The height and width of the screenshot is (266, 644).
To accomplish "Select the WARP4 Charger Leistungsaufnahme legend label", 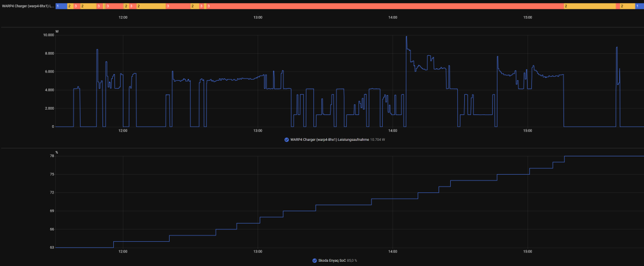I will pos(330,140).
